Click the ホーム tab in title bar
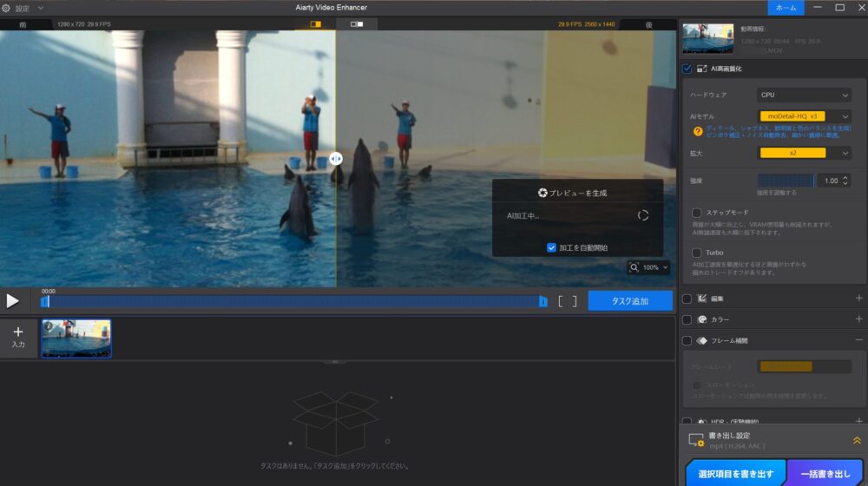Screen dimensions: 868x486 click(x=785, y=8)
